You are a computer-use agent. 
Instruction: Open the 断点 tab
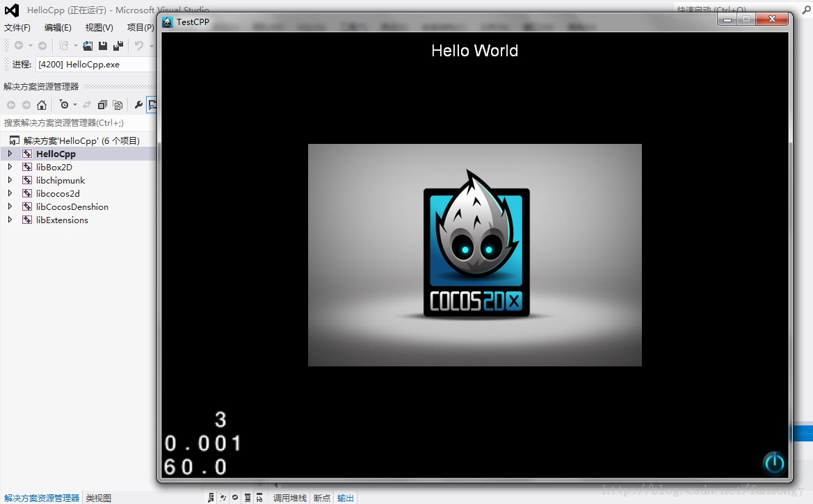click(x=322, y=498)
